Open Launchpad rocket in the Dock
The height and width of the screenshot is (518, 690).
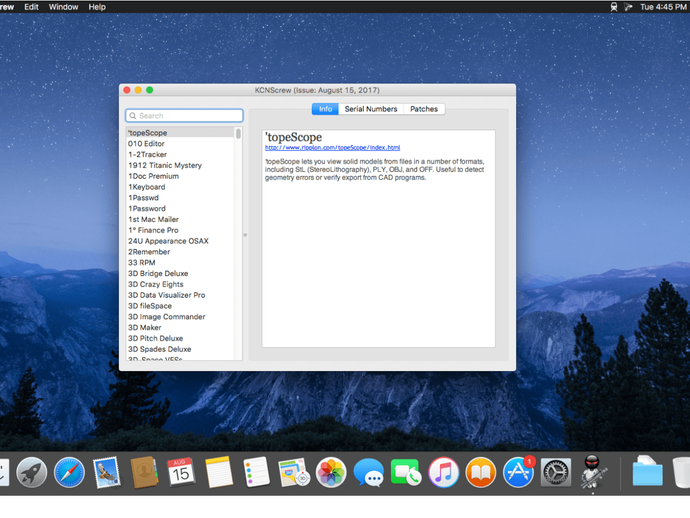point(32,473)
